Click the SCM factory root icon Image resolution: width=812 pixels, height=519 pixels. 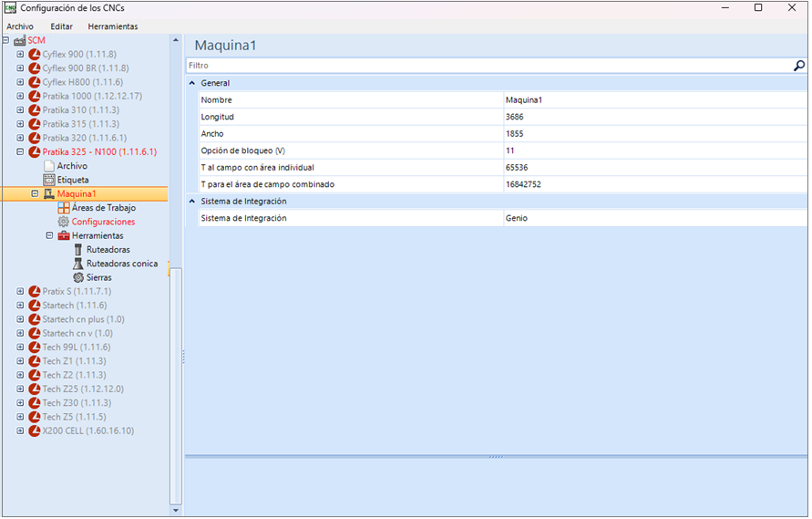pos(20,40)
